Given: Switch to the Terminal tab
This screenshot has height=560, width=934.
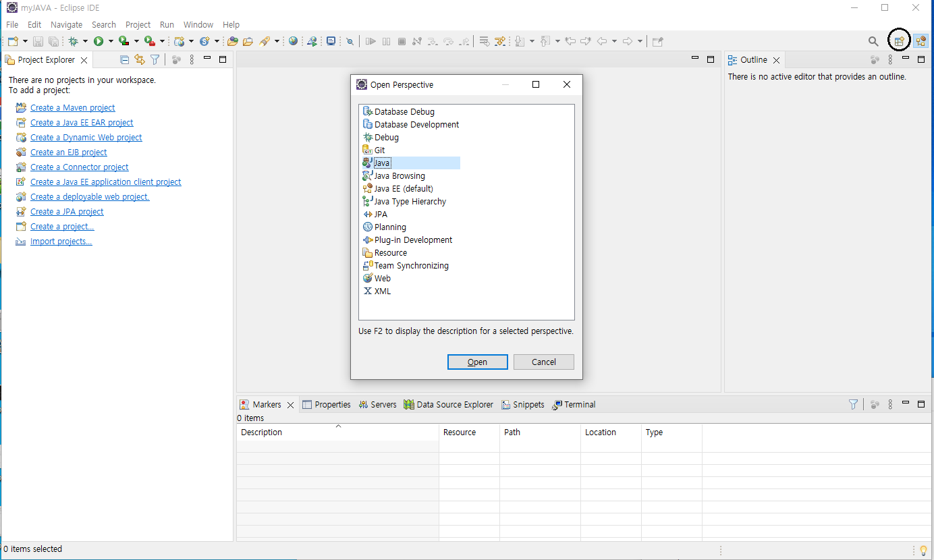Looking at the screenshot, I should coord(574,404).
